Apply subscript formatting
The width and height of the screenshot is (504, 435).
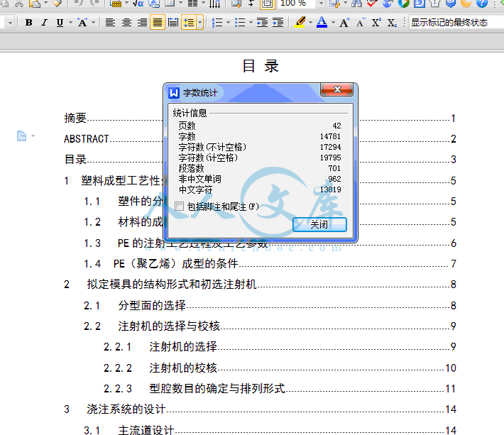click(x=392, y=23)
